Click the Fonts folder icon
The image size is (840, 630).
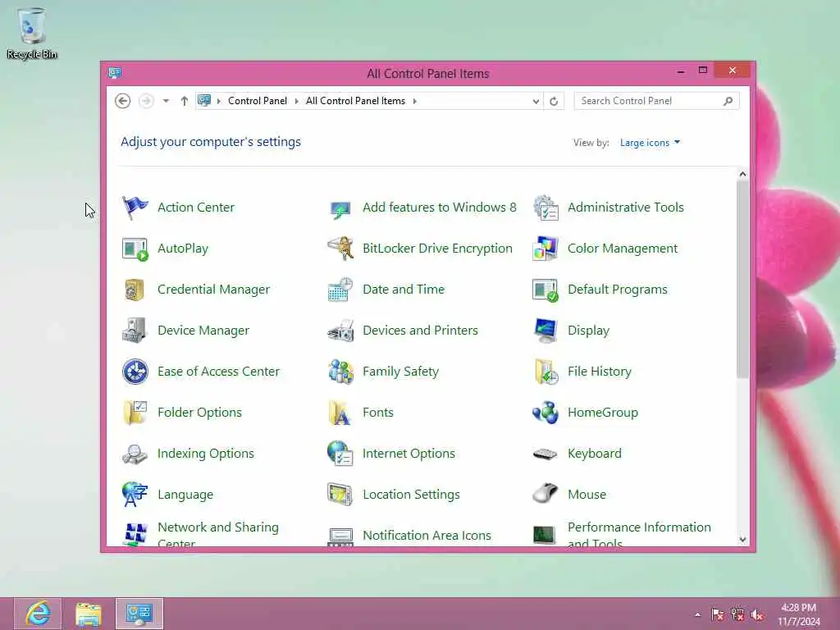click(340, 413)
